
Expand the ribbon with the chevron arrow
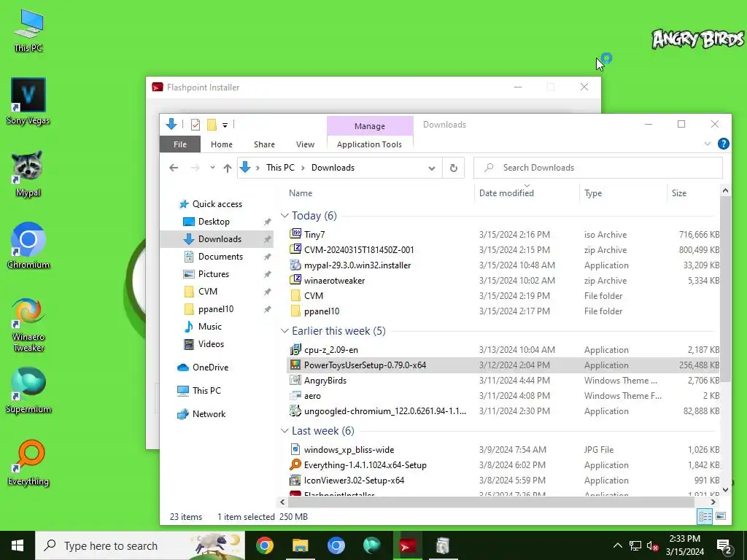708,144
